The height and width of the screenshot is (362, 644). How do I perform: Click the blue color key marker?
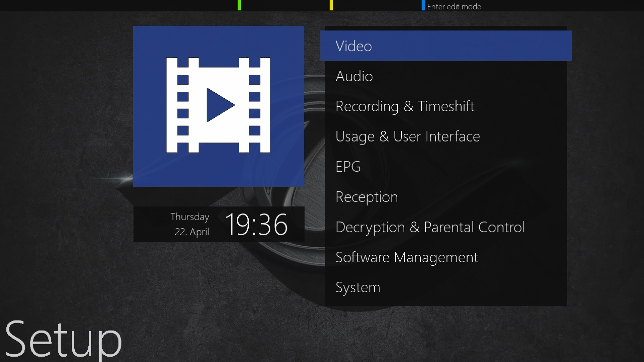[423, 5]
